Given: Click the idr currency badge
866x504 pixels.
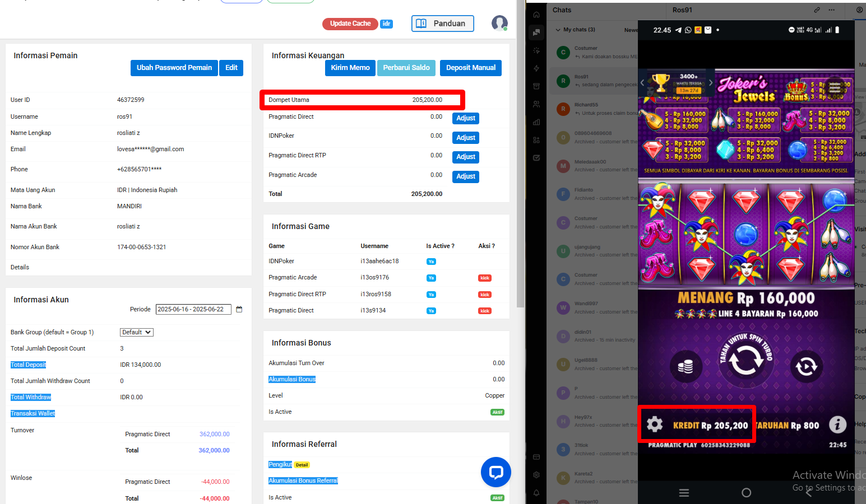Looking at the screenshot, I should pyautogui.click(x=386, y=24).
